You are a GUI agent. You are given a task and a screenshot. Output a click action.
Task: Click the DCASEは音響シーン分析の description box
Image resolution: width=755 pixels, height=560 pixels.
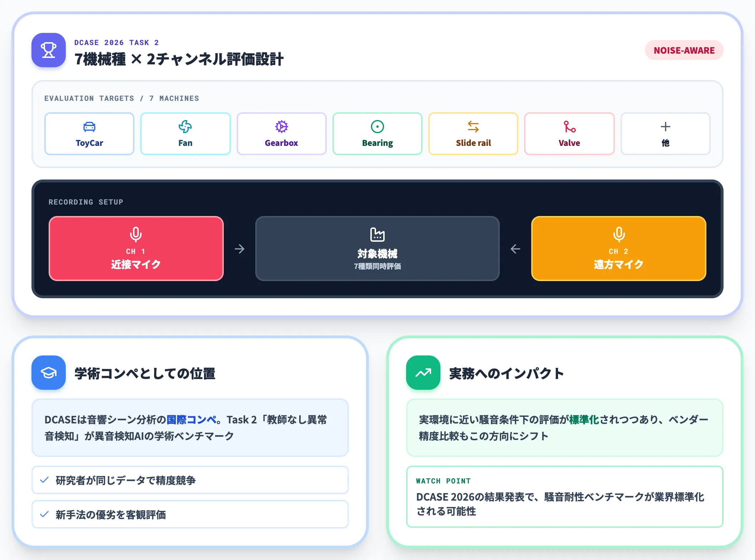coord(190,428)
